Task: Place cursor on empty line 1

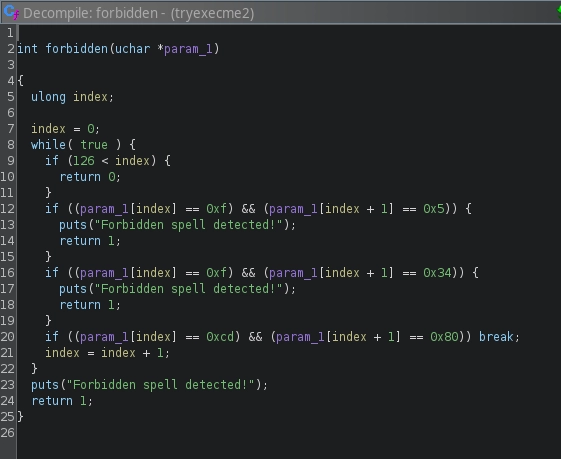Action: click(286, 33)
